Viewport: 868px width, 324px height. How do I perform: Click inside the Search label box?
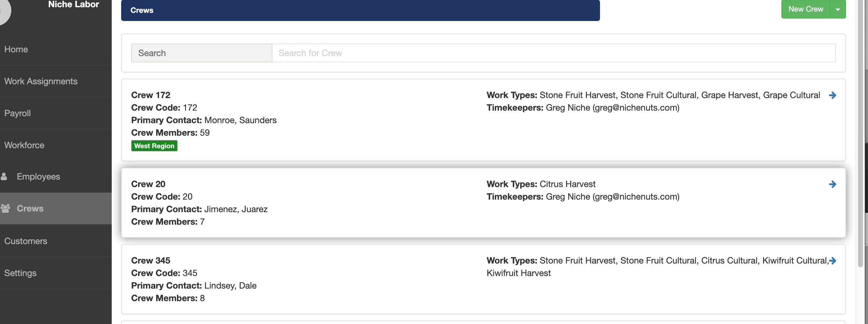coord(201,53)
